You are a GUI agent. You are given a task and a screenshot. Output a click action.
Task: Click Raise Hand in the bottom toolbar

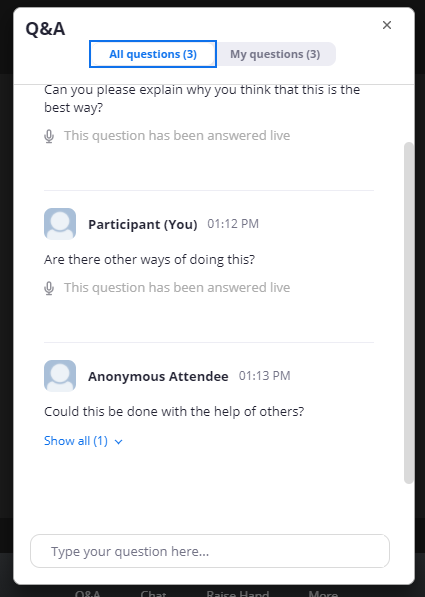[x=238, y=592]
